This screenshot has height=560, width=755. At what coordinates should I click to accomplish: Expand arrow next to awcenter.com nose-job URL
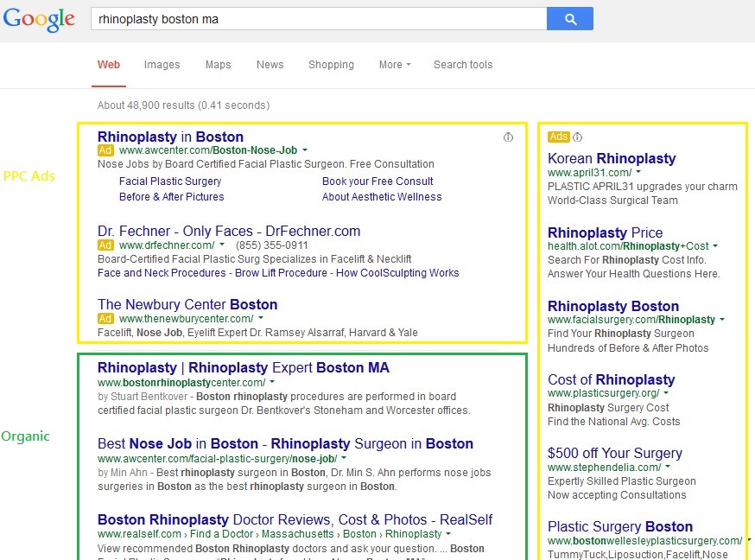[x=344, y=458]
